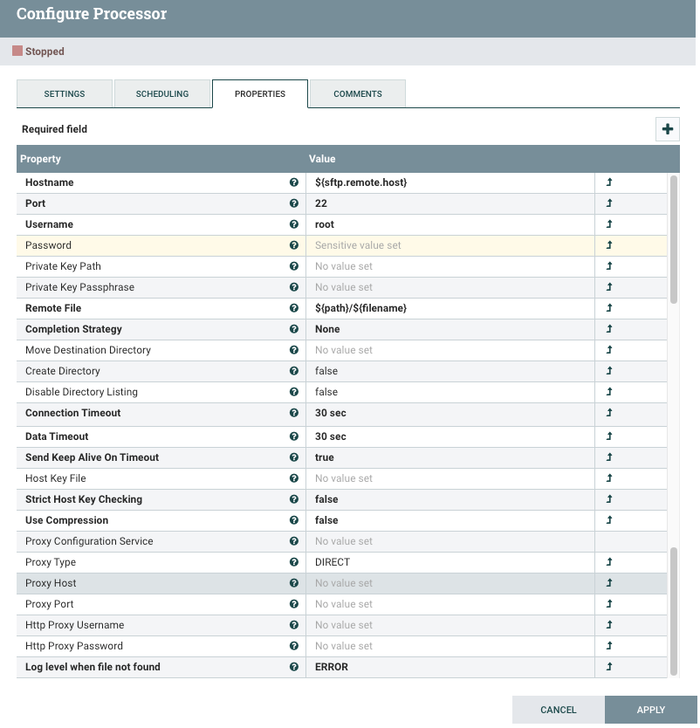This screenshot has height=728, width=700.
Task: Click the add new property plus icon
Action: click(x=668, y=128)
